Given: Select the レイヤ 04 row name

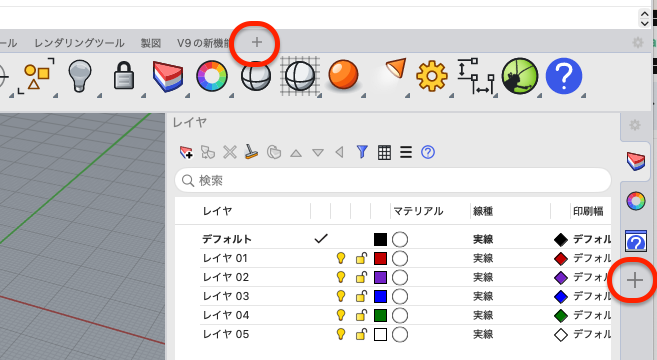Looking at the screenshot, I should [x=226, y=315].
